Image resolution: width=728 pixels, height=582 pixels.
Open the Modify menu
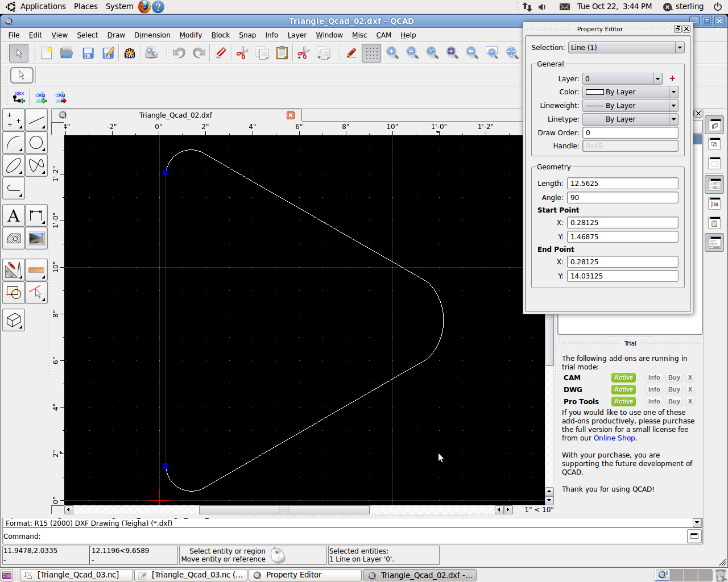tap(191, 35)
